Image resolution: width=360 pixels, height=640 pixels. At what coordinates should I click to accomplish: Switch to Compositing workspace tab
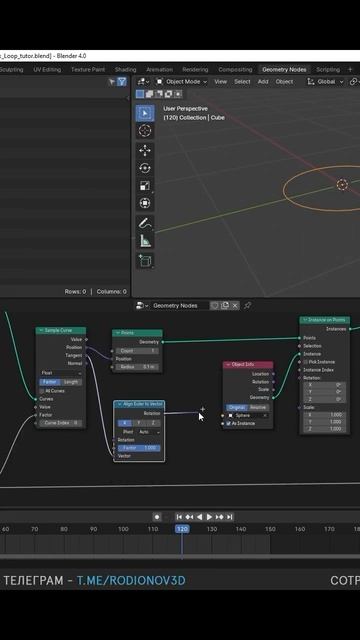click(x=235, y=69)
